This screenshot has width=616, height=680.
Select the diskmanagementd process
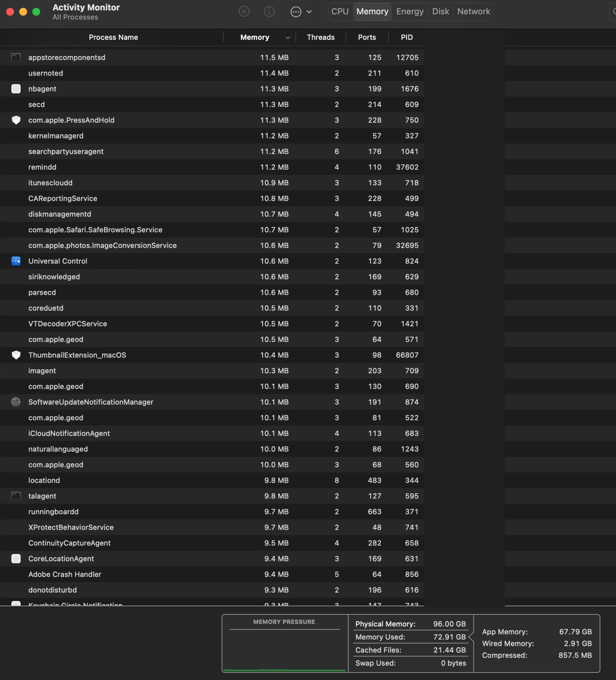click(212, 214)
